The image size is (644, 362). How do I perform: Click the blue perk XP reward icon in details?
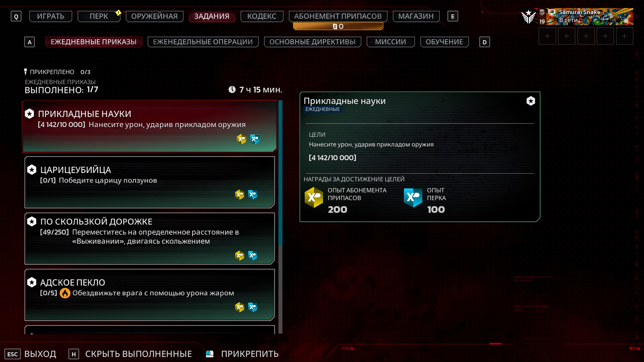point(413,197)
